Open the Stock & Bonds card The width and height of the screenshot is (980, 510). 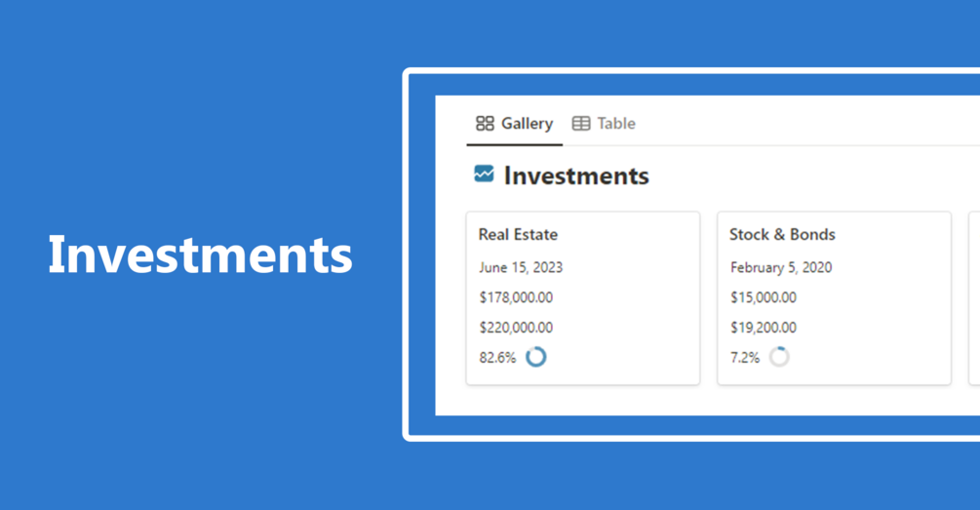coord(834,298)
